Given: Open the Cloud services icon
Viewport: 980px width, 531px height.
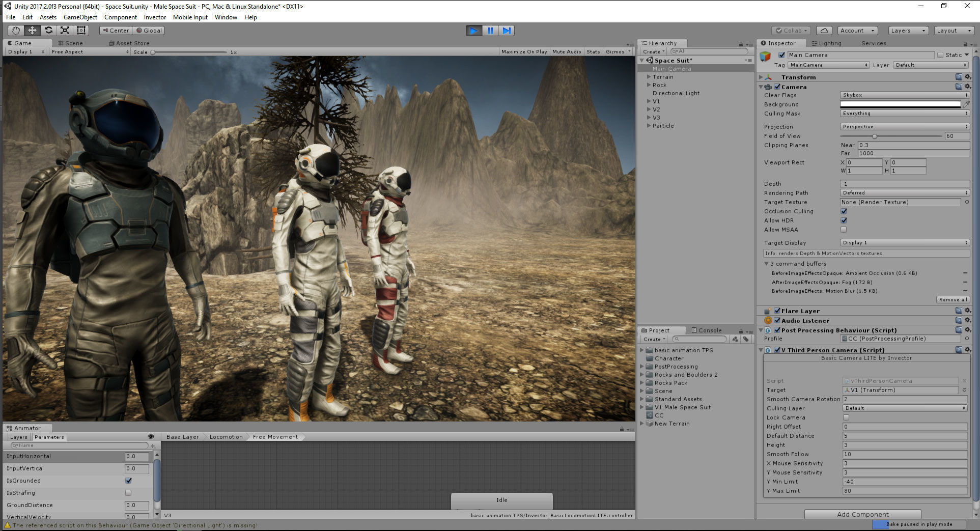Looking at the screenshot, I should [x=824, y=31].
